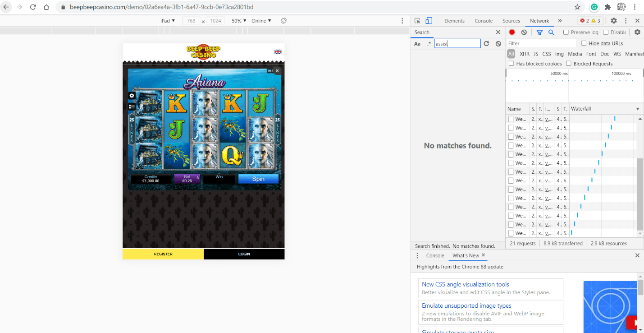Screen dimensions: 644x333
Task: Check the Blocked Requests checkbox
Action: point(569,64)
